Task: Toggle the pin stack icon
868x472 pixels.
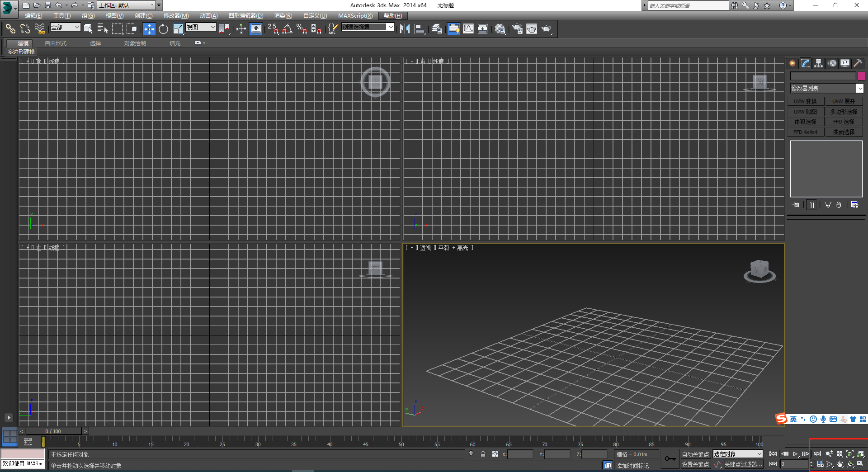Action: pyautogui.click(x=796, y=205)
